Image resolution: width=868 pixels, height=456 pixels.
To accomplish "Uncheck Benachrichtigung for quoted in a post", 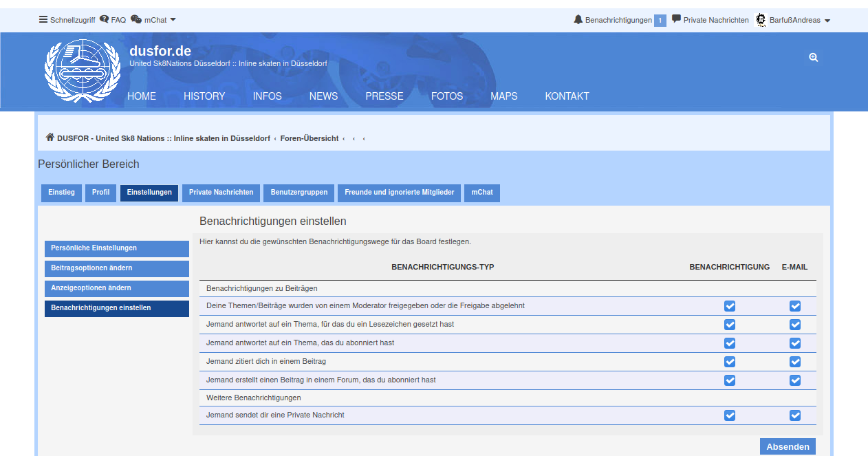I will point(730,362).
